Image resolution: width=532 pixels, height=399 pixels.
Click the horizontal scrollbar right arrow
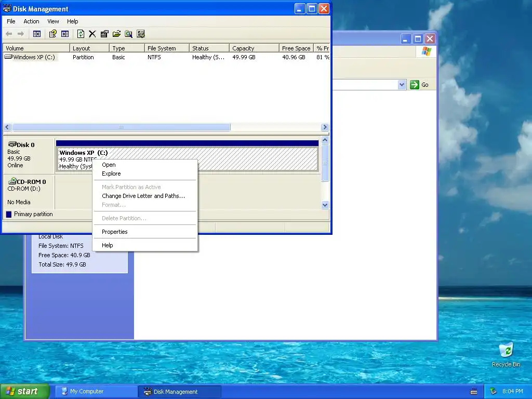pyautogui.click(x=325, y=127)
